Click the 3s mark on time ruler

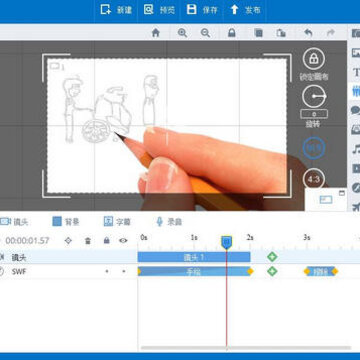coord(306,238)
